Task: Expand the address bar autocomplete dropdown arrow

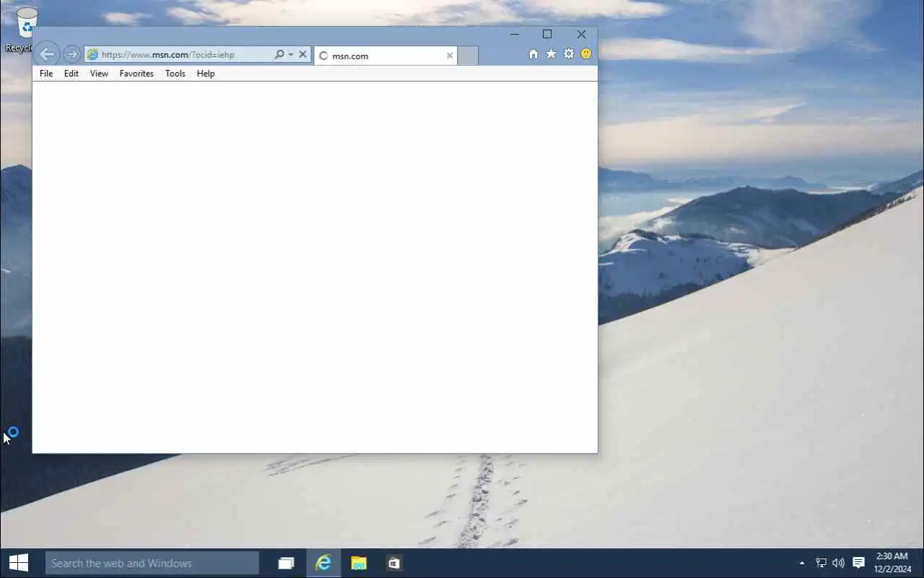Action: coord(291,54)
